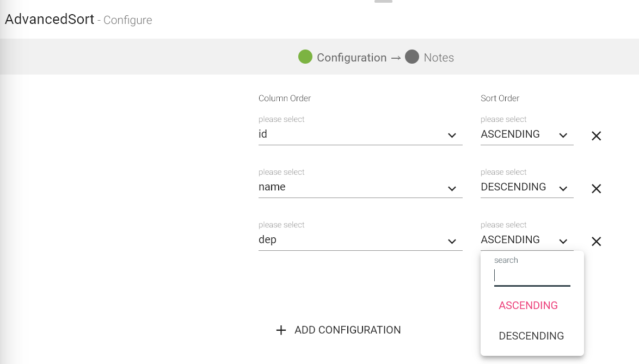Remove the name sort row
The height and width of the screenshot is (364, 639).
tap(596, 189)
